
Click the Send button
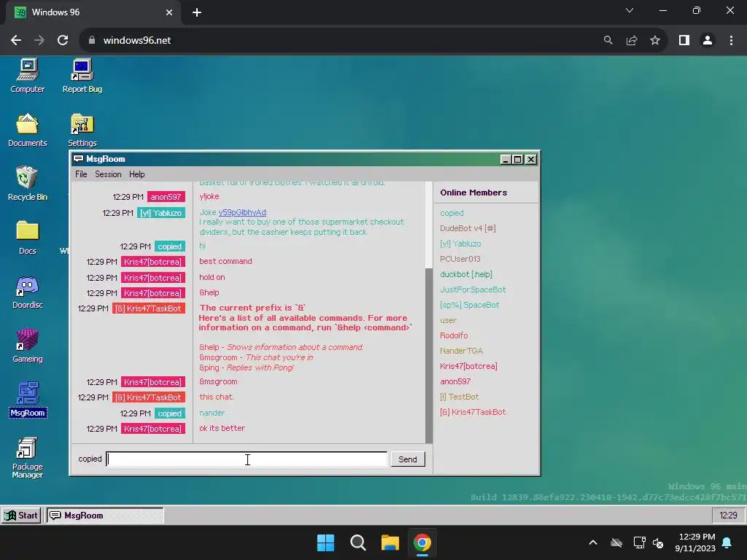408,459
